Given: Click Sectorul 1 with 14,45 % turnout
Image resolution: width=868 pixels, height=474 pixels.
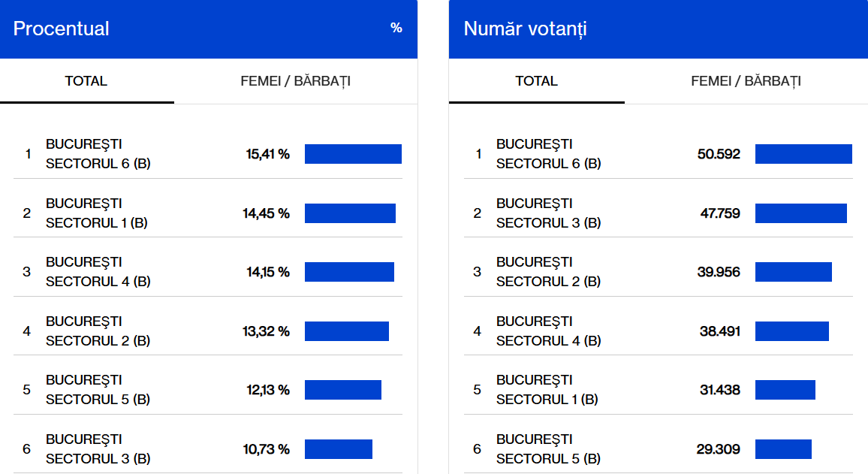Looking at the screenshot, I should point(97,213).
